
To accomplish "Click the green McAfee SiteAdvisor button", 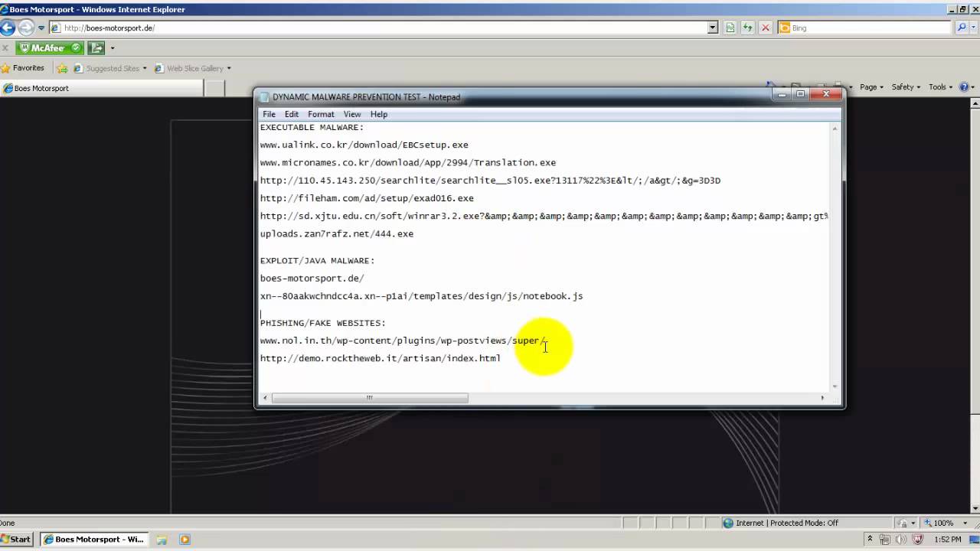I will (x=51, y=47).
